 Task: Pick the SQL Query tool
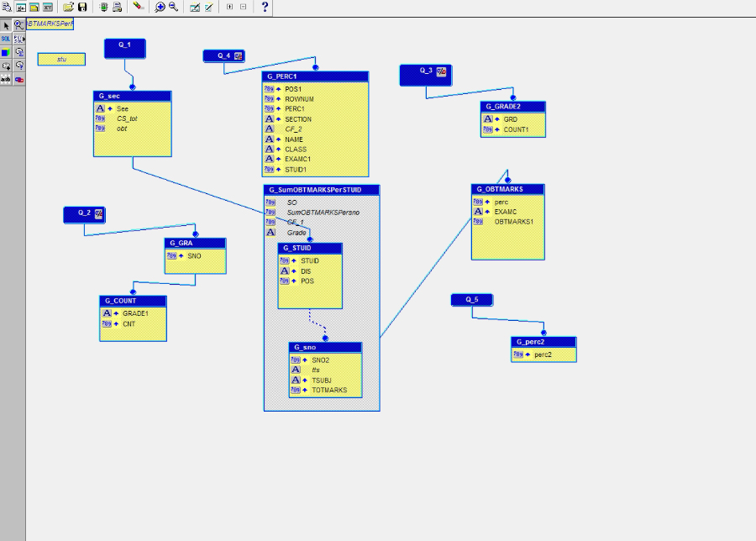[6, 39]
